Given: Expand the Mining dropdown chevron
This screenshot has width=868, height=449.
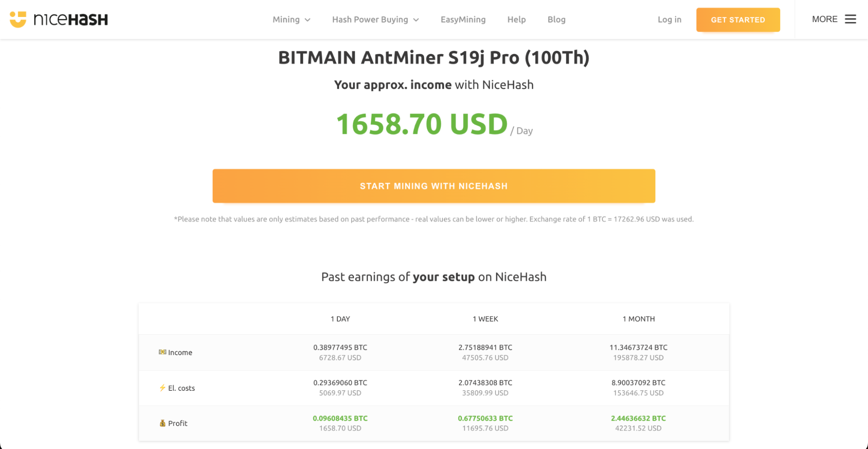Looking at the screenshot, I should (x=307, y=20).
